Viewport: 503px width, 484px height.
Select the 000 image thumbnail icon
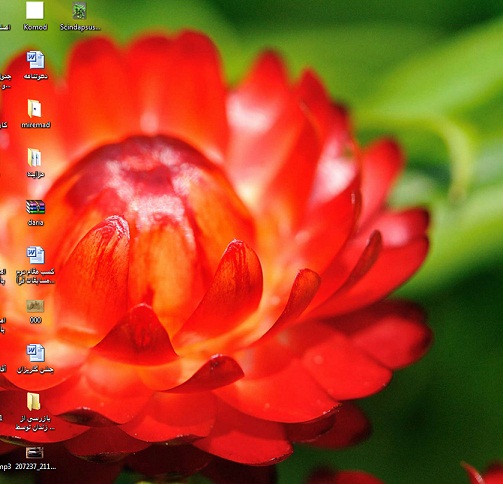pos(35,306)
